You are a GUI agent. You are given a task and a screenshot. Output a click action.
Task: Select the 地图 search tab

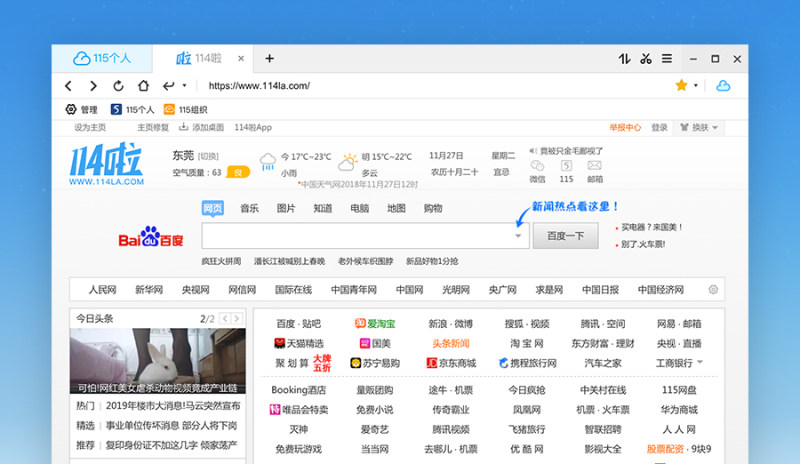point(396,208)
